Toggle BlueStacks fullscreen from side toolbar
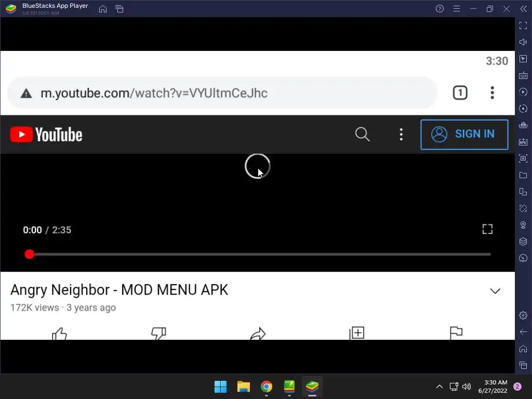The width and height of the screenshot is (532, 399). [523, 25]
